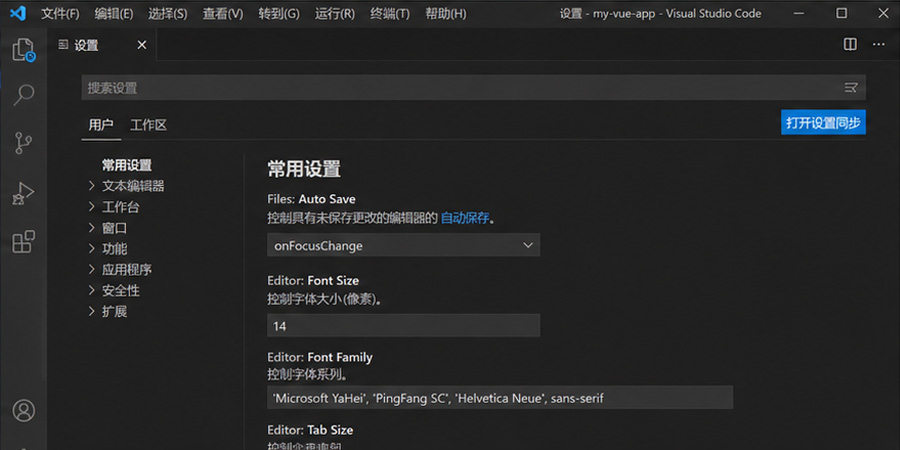Open the 查看(V) menu
Viewport: 900px width, 450px height.
(x=223, y=14)
